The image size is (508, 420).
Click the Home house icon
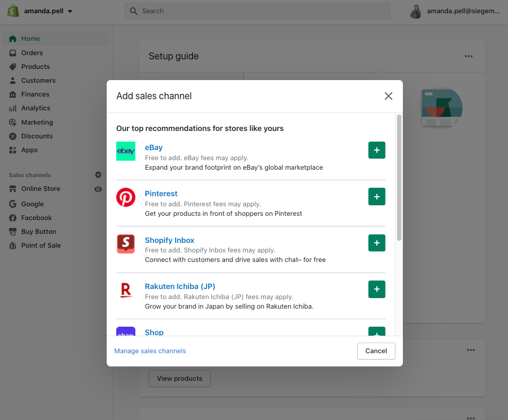(x=13, y=39)
